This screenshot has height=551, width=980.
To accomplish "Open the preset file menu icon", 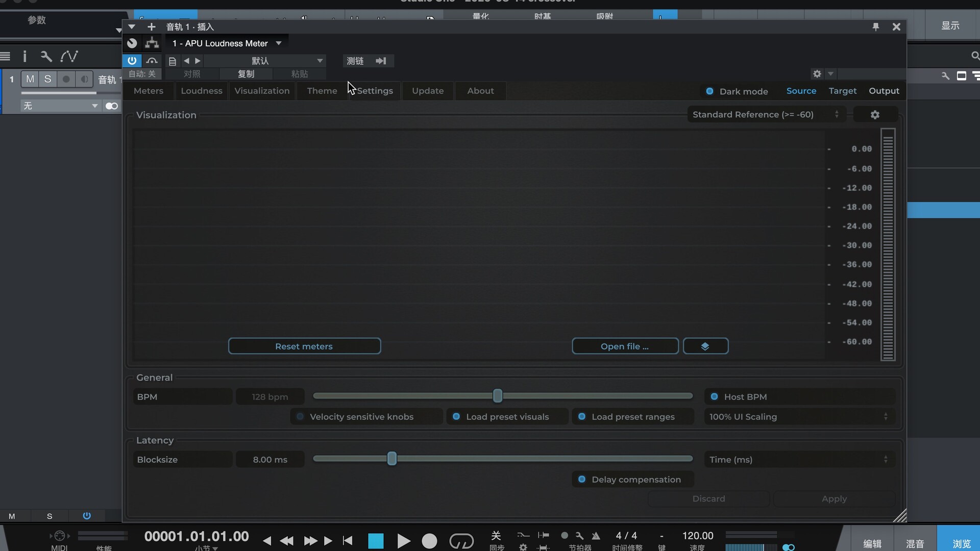I will pyautogui.click(x=173, y=61).
